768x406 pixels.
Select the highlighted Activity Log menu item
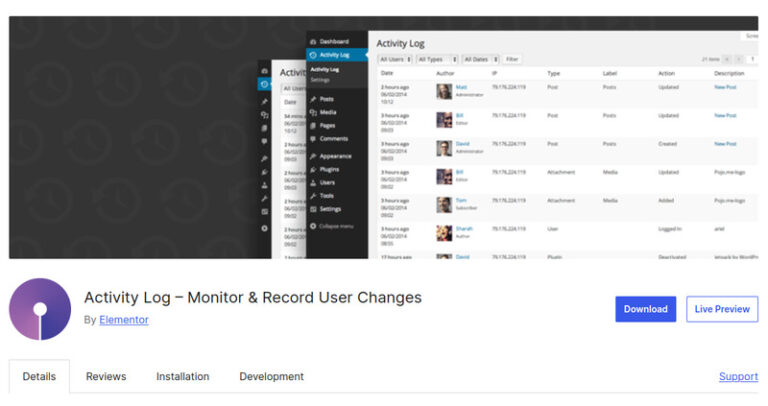337,55
